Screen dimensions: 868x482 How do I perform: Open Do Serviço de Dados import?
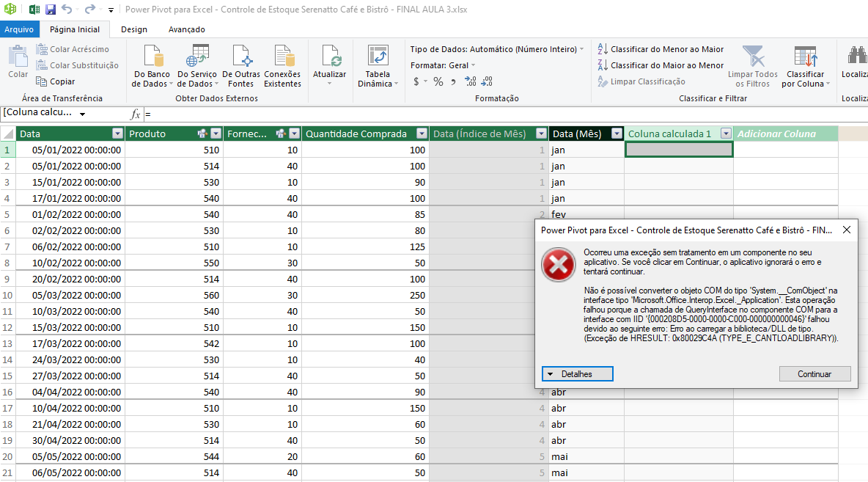click(x=197, y=66)
